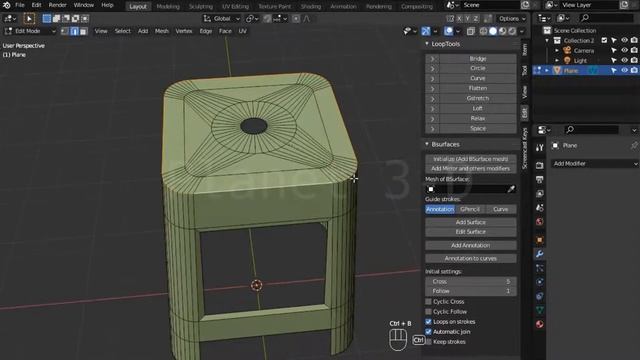Switch to Modeling workspace tab

(168, 7)
